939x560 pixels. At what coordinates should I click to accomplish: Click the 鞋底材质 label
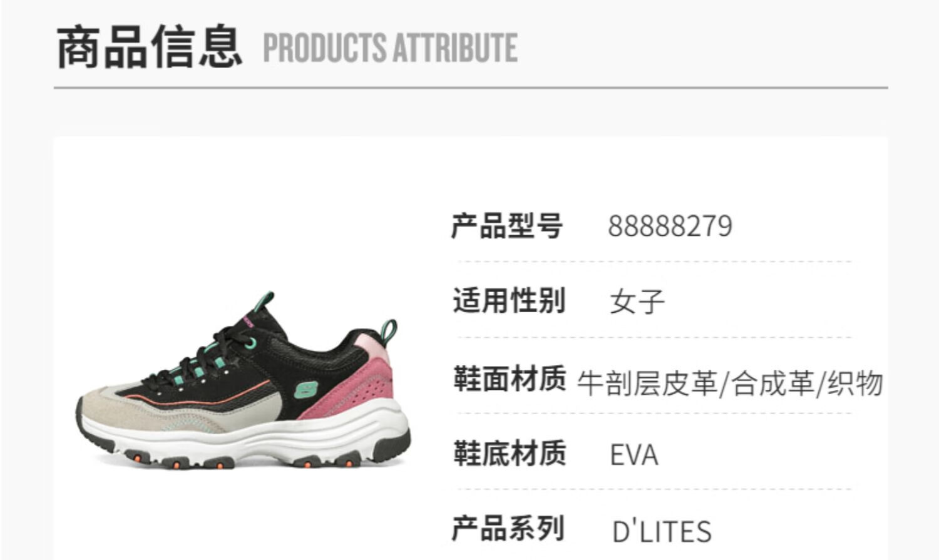point(510,454)
